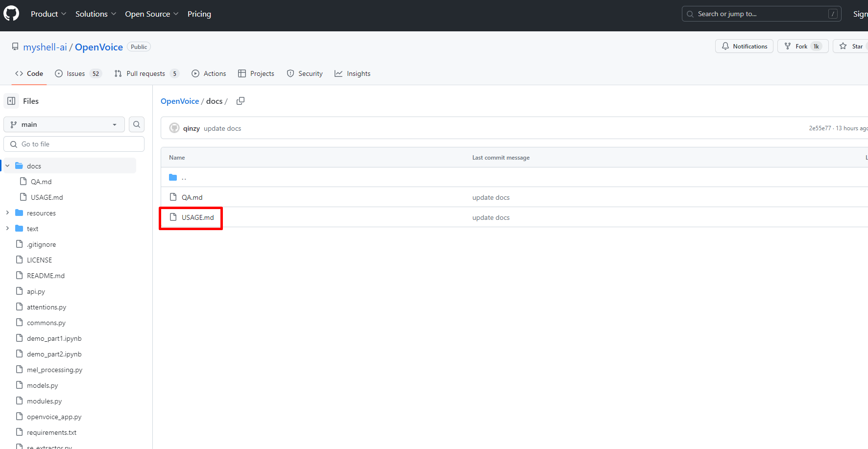Image resolution: width=868 pixels, height=449 pixels.
Task: Open QA.md in the file tree
Action: tap(41, 182)
